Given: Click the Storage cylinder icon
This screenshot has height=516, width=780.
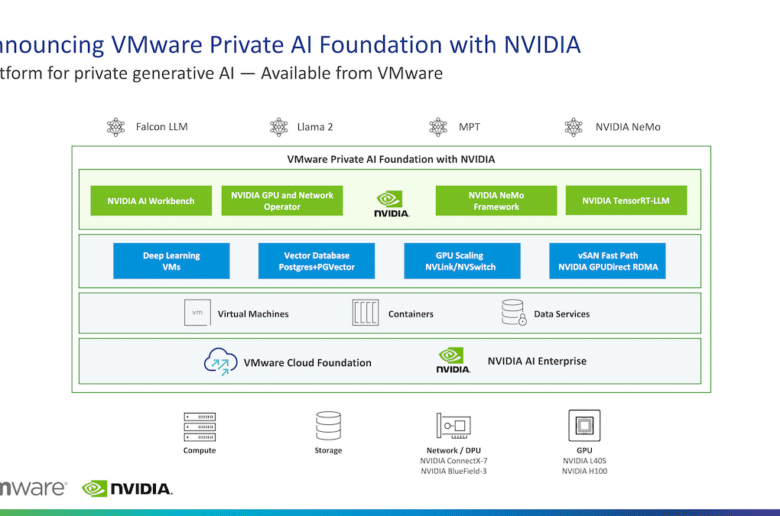Looking at the screenshot, I should pyautogui.click(x=328, y=425).
